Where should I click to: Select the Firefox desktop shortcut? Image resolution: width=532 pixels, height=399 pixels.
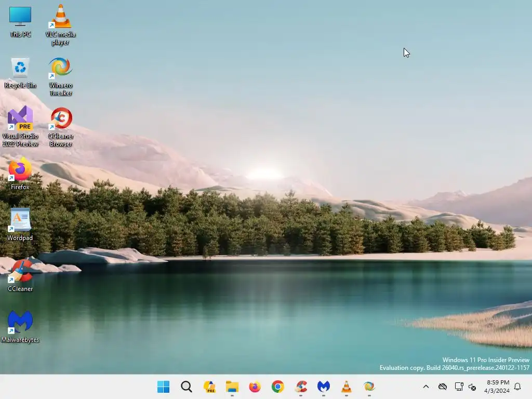pyautogui.click(x=20, y=174)
